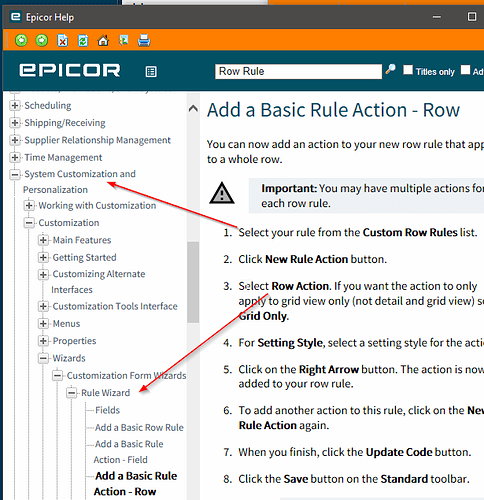
Task: Select the Properties topic
Action: pyautogui.click(x=74, y=341)
